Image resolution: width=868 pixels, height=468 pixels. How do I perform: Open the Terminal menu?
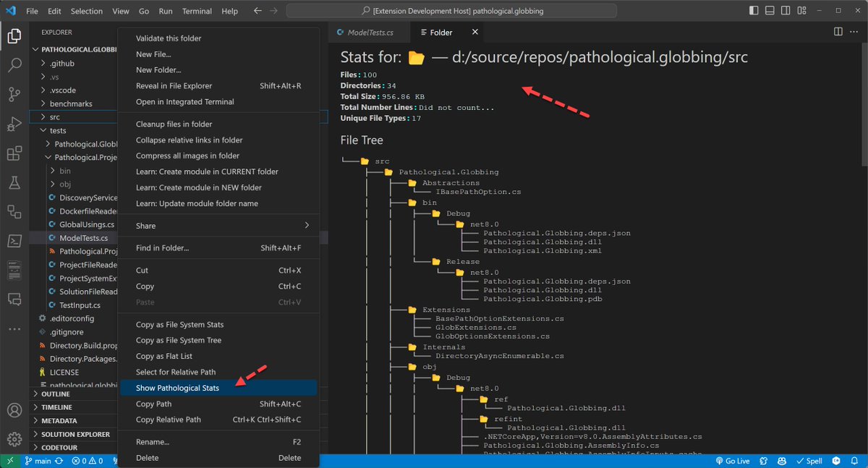tap(197, 12)
